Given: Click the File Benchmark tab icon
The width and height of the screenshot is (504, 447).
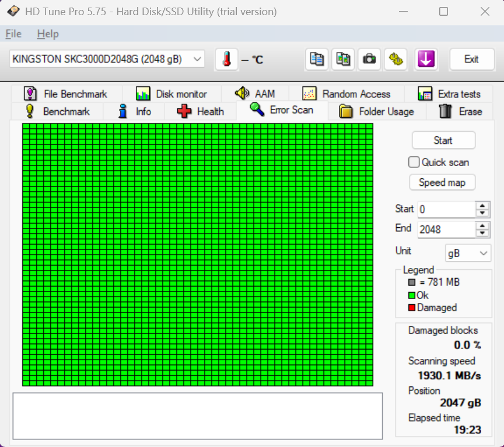Looking at the screenshot, I should (30, 94).
